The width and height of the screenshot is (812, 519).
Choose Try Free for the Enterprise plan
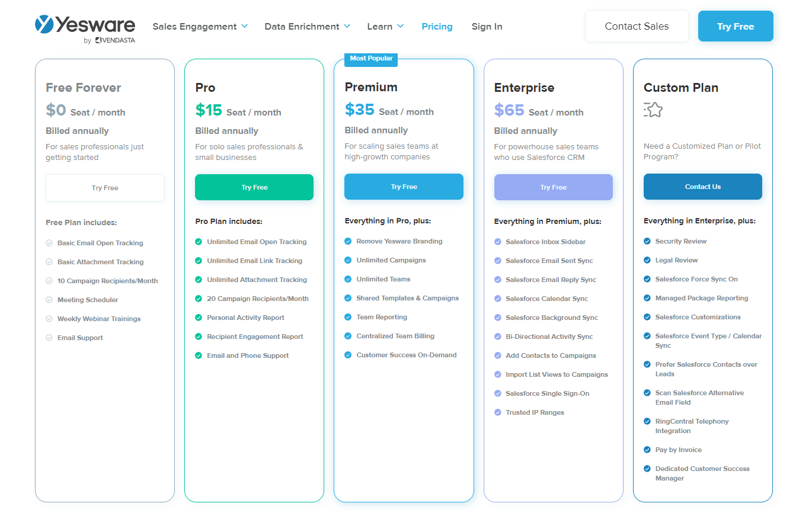[554, 187]
